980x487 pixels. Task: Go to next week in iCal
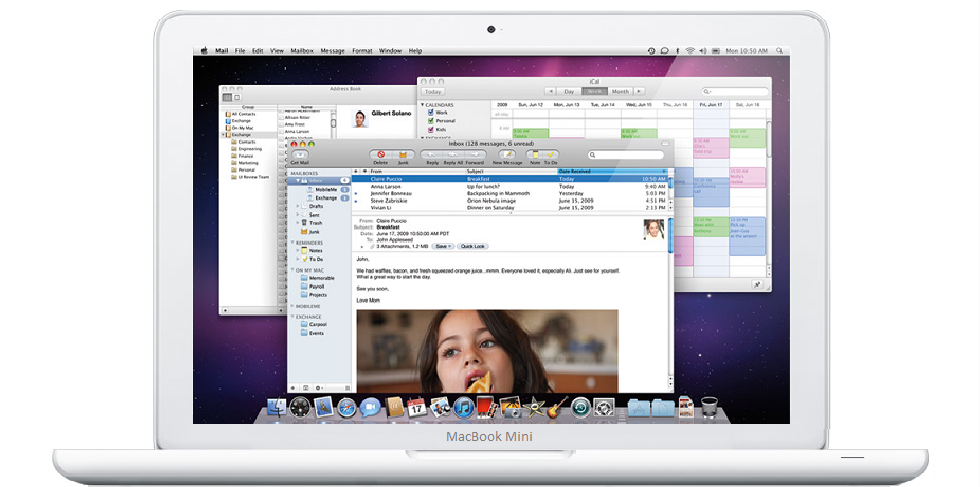point(640,91)
